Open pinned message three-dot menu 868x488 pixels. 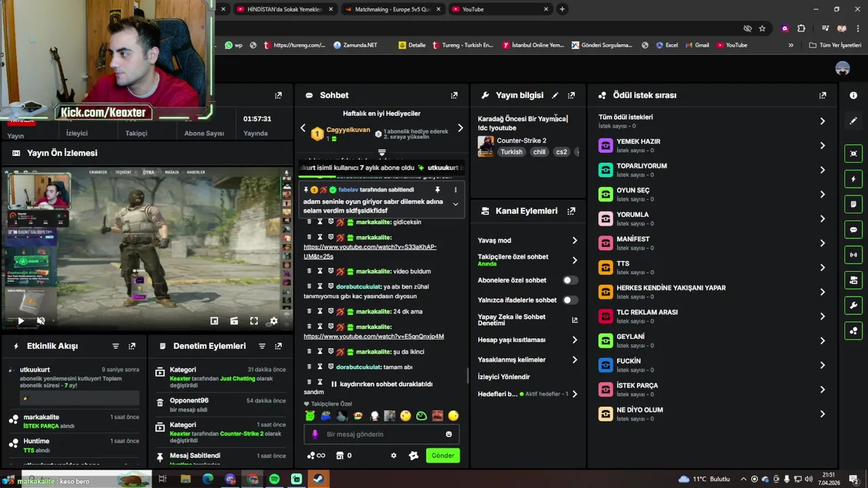pos(455,190)
